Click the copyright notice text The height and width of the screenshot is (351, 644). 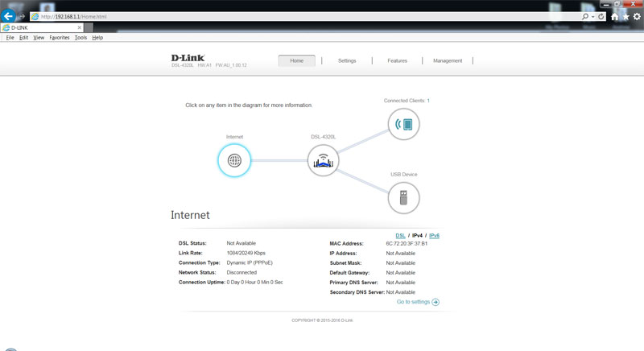pos(322,320)
